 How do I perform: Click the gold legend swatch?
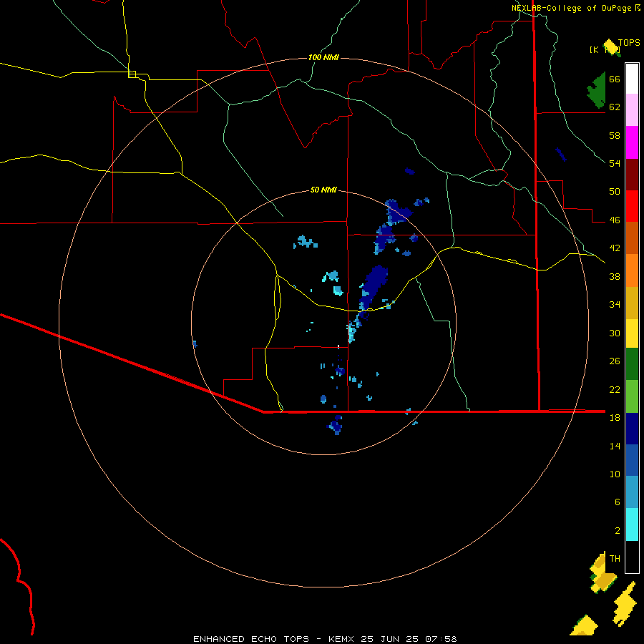[x=632, y=303]
